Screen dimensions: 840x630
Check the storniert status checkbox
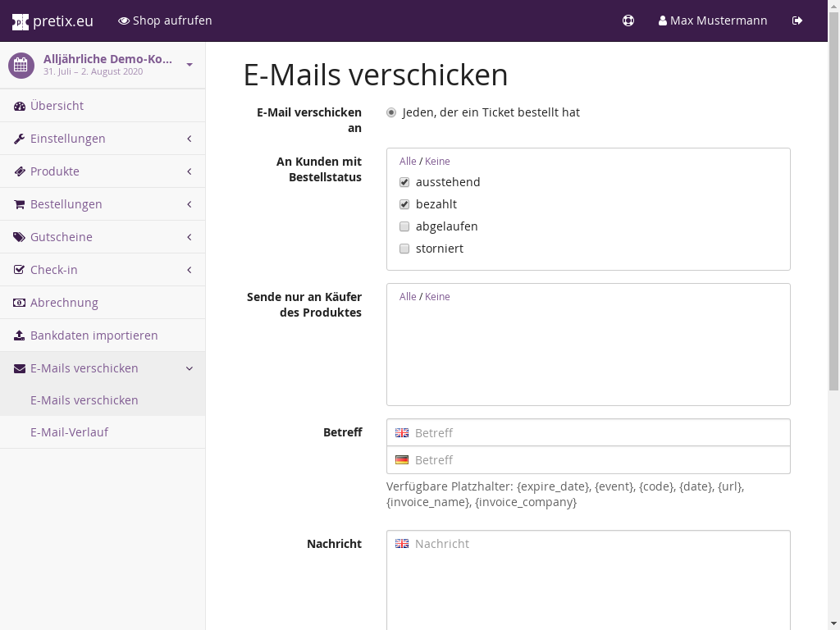click(404, 249)
